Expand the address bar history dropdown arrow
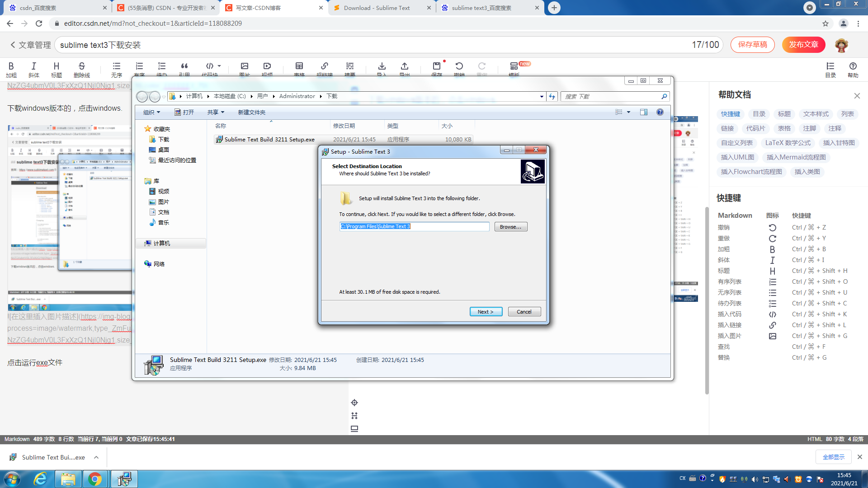Screen dimensions: 868x488 point(541,96)
